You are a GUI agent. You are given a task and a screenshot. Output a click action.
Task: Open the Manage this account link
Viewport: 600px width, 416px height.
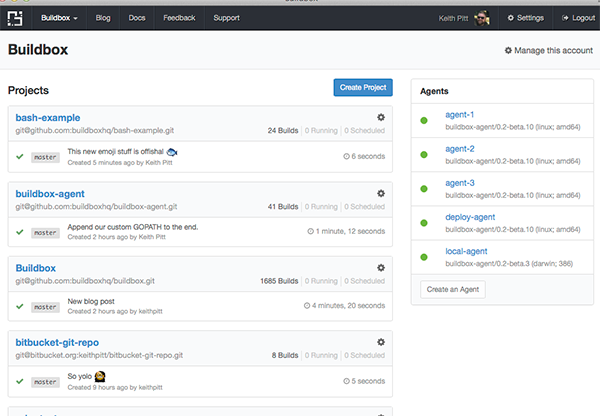(x=548, y=50)
